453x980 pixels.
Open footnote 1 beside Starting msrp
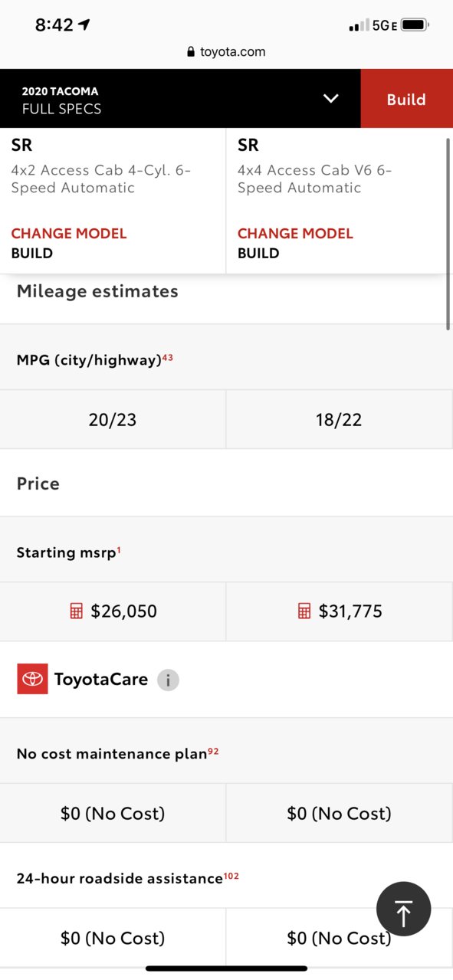tap(119, 549)
